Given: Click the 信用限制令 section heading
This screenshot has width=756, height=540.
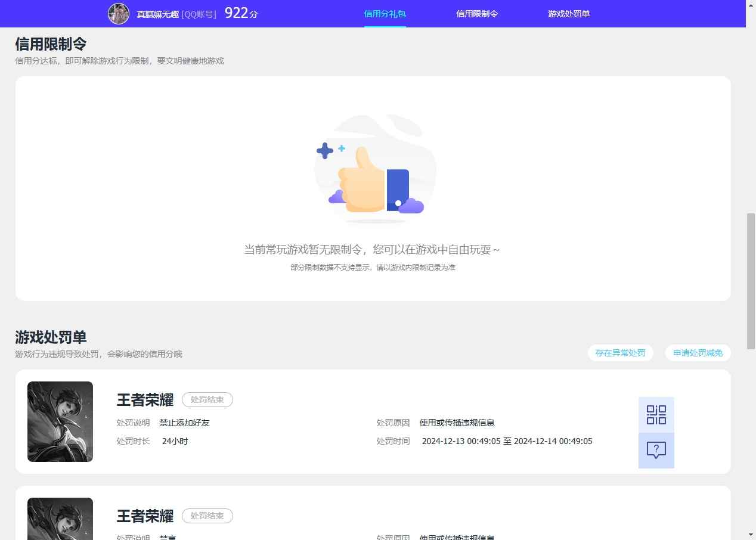Looking at the screenshot, I should coord(51,44).
